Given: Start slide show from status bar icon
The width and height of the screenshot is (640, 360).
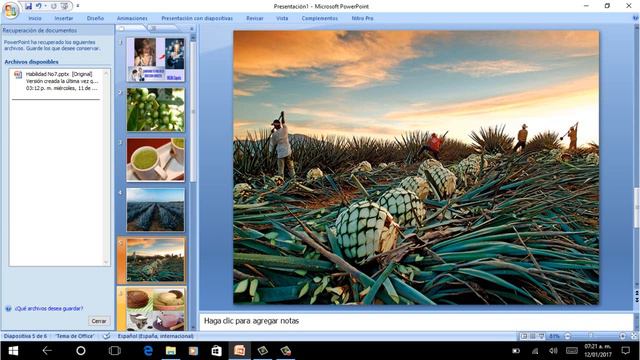Looking at the screenshot, I should click(542, 336).
